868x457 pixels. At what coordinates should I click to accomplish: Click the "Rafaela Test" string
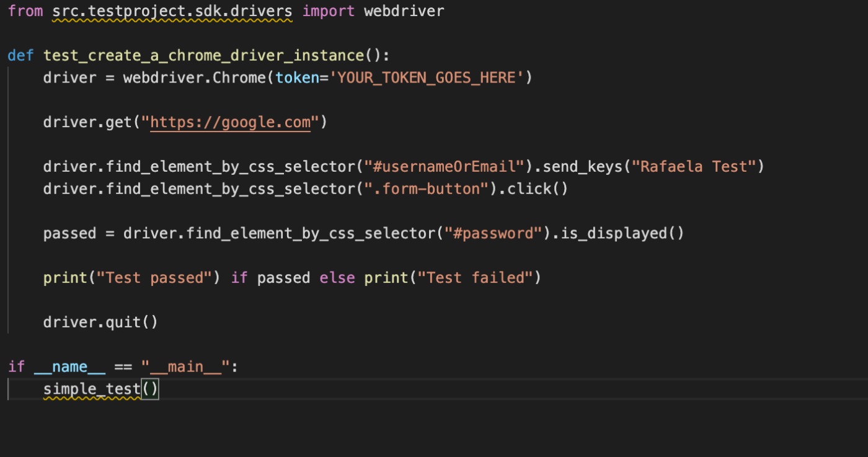[x=693, y=167]
